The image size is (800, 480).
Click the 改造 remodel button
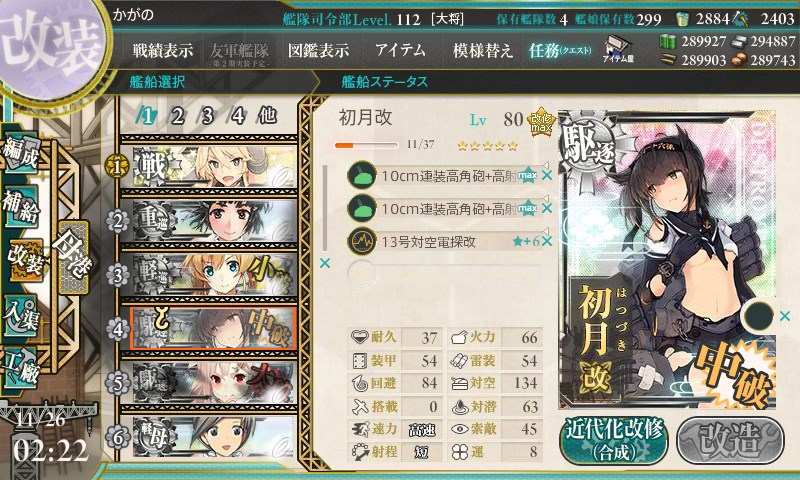(730, 440)
